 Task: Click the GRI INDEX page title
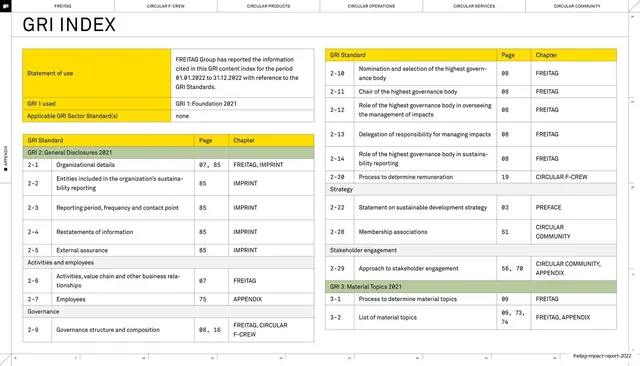click(69, 25)
